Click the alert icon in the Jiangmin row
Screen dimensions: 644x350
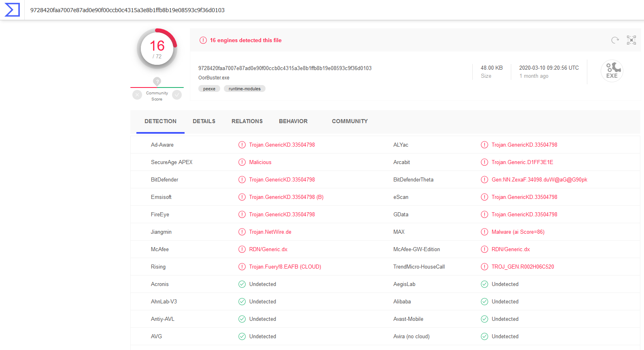[242, 232]
